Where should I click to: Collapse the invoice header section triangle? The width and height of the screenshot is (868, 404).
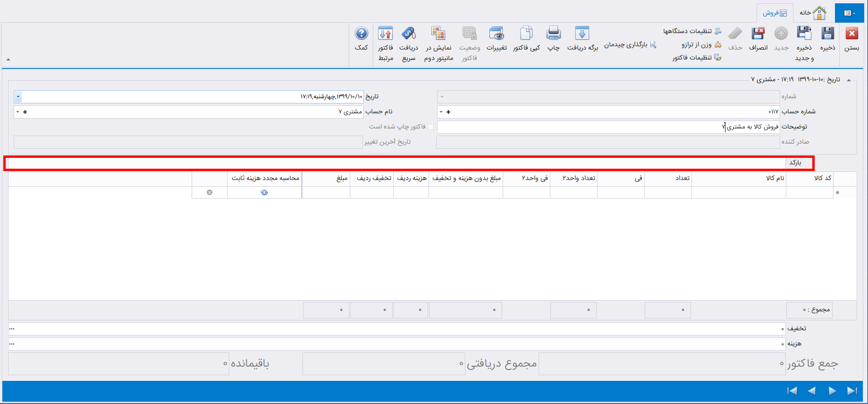[x=849, y=80]
